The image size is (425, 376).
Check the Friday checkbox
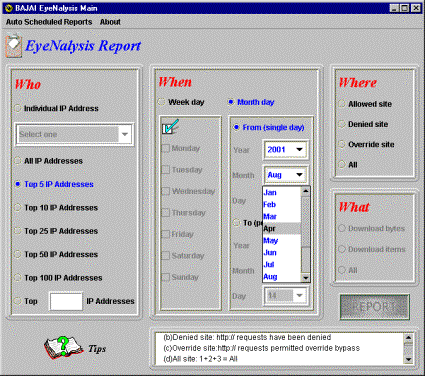(166, 234)
